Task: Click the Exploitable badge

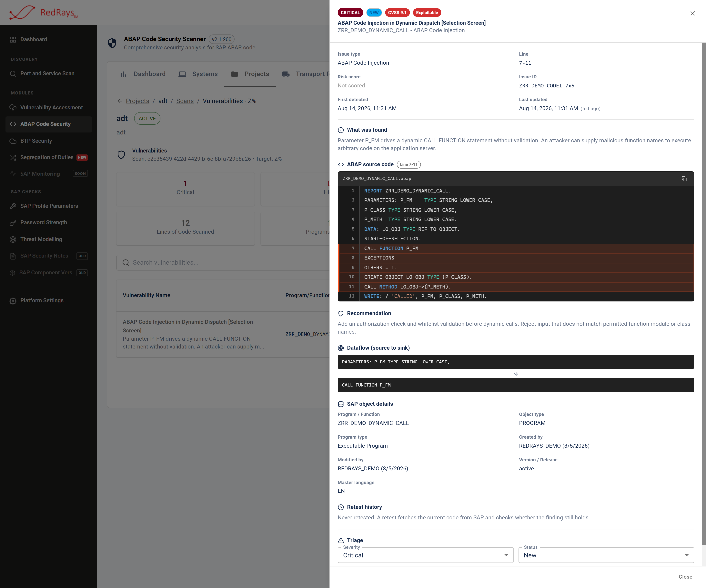Action: pos(427,13)
